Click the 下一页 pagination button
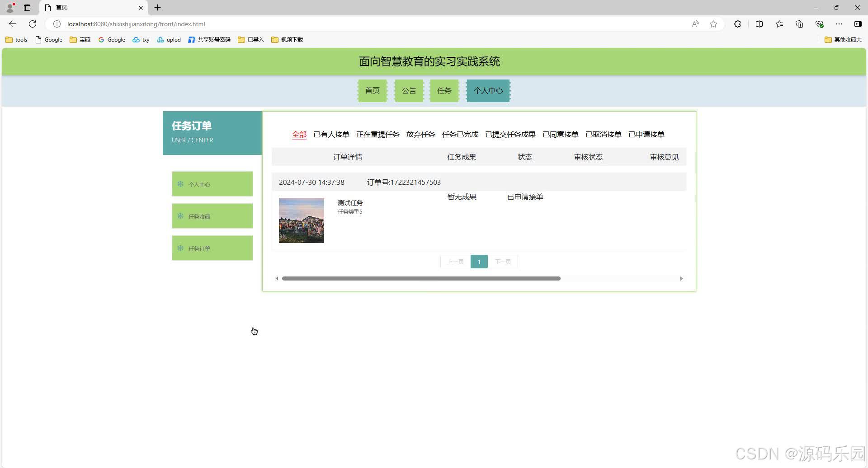This screenshot has height=468, width=868. click(503, 261)
